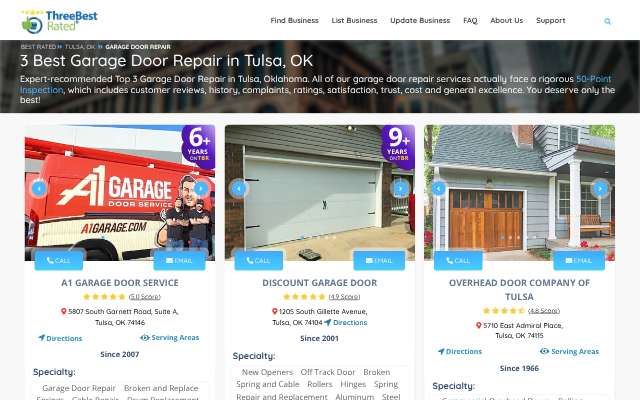Show next photo of Overhead Door Company

(600, 189)
